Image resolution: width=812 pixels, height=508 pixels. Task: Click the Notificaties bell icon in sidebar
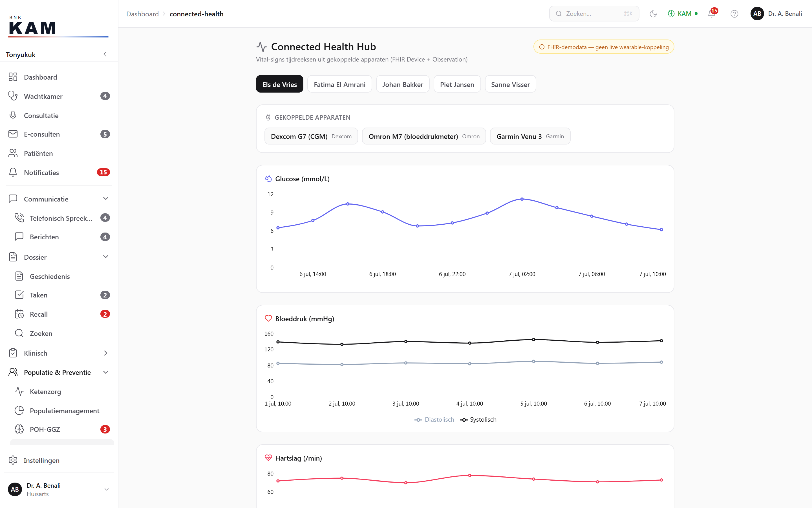coord(13,172)
